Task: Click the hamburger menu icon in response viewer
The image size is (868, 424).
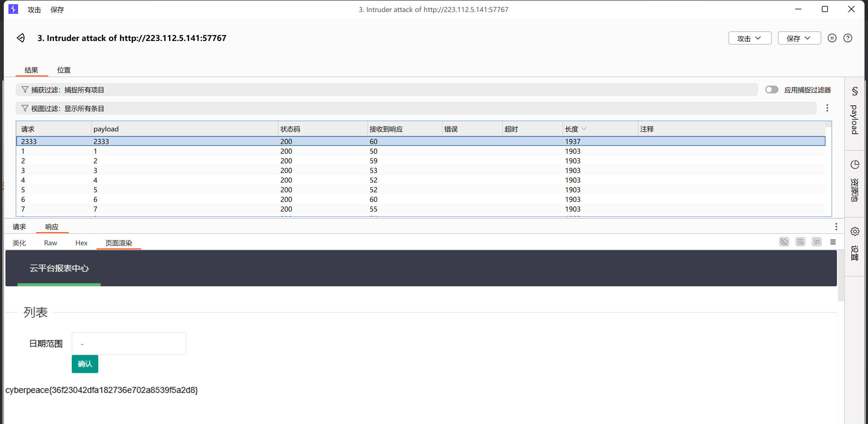Action: coord(833,242)
